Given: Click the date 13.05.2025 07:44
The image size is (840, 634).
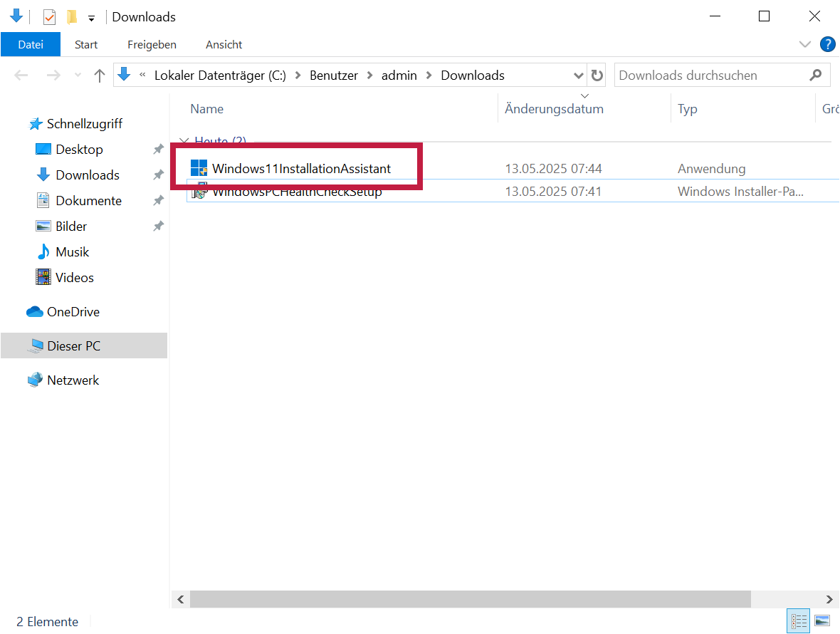Looking at the screenshot, I should click(x=553, y=169).
